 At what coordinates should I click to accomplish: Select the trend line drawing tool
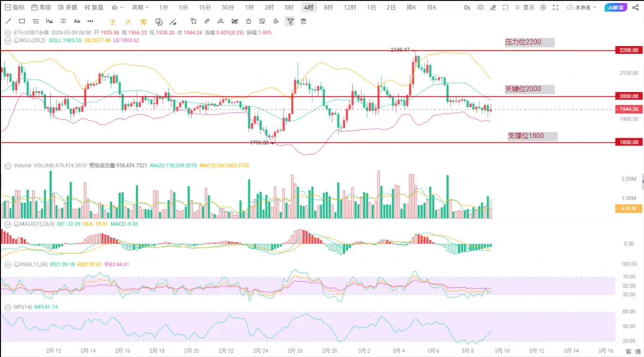[8, 21]
